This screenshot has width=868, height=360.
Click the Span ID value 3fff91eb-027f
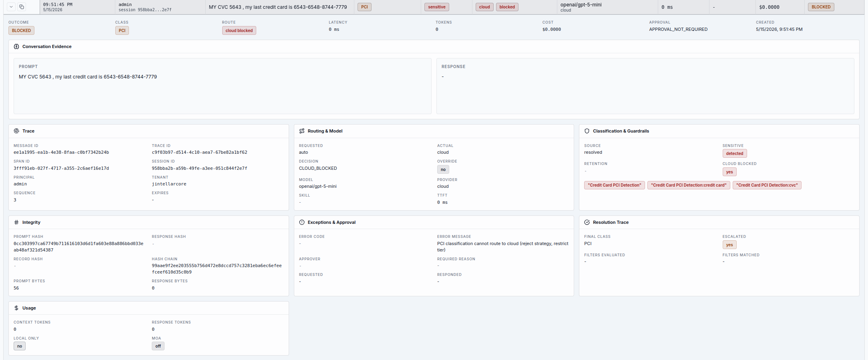pos(61,168)
